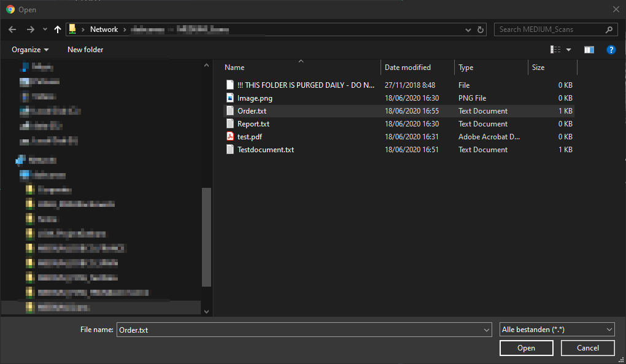Go up one folder level
The width and height of the screenshot is (626, 364).
click(58, 29)
